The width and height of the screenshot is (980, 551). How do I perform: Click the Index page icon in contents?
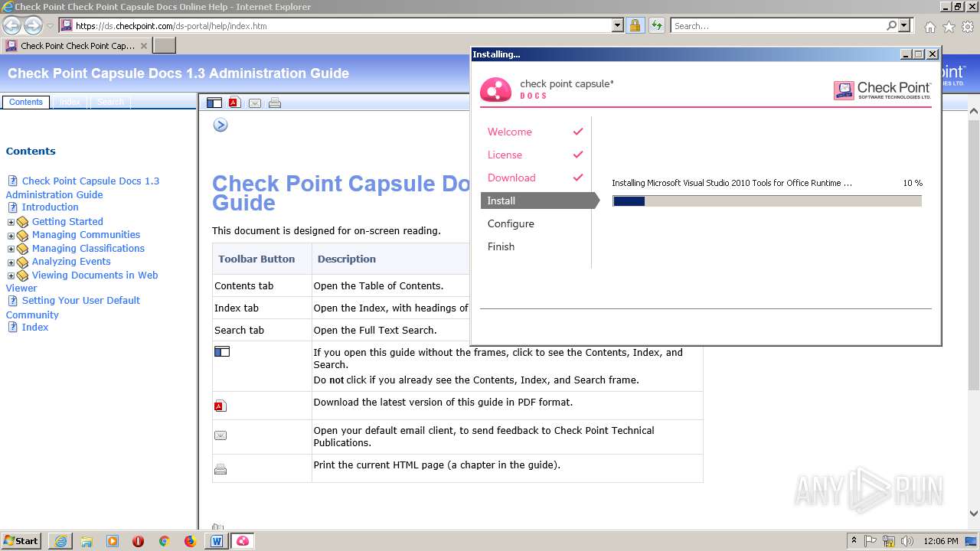click(12, 327)
